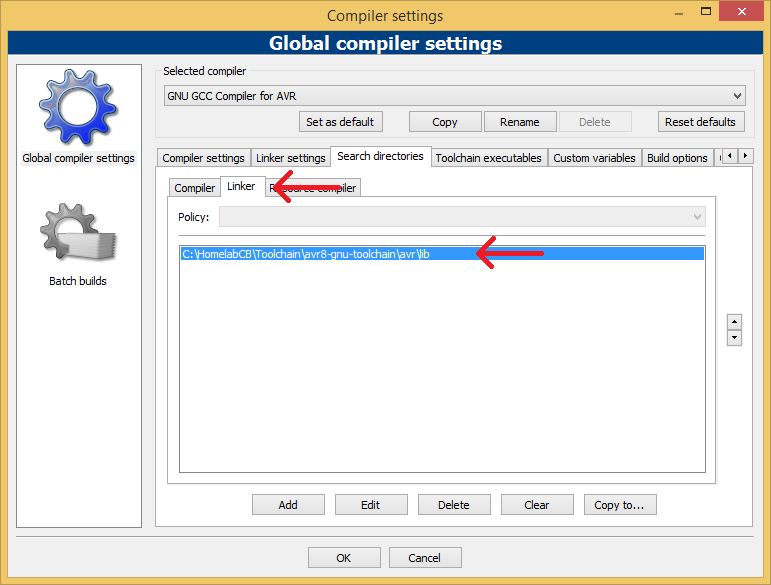Select the Compiler search directories sub-tab
Screen dimensions: 771x585
[195, 188]
